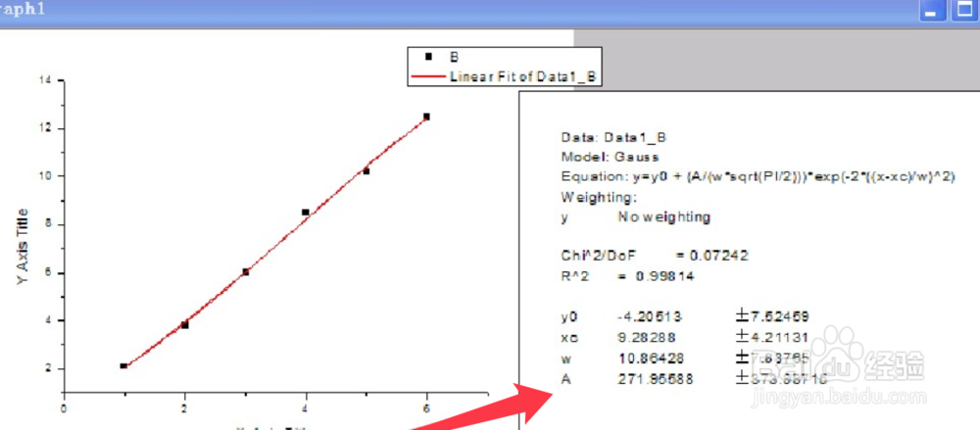Select y0 error ±7.52459
The height and width of the screenshot is (430, 980).
[x=773, y=317]
